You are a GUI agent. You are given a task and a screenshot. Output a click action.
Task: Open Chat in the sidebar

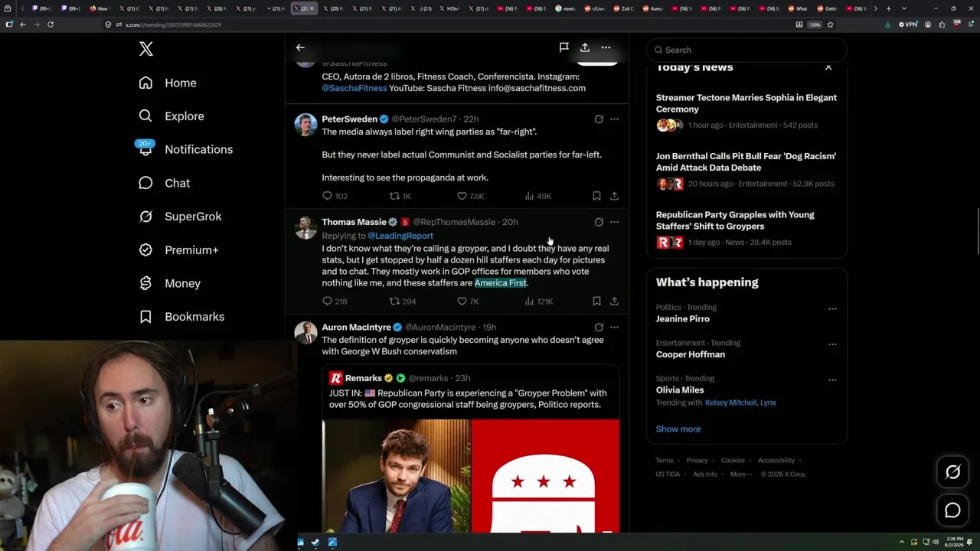(x=165, y=183)
